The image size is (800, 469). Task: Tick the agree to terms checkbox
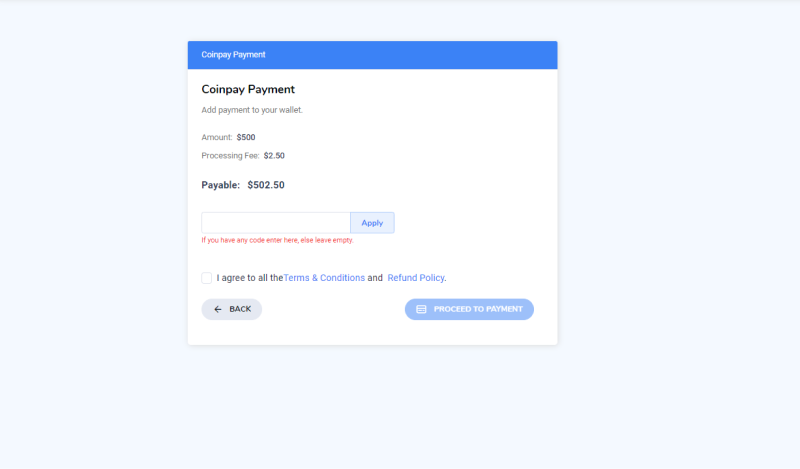(207, 278)
